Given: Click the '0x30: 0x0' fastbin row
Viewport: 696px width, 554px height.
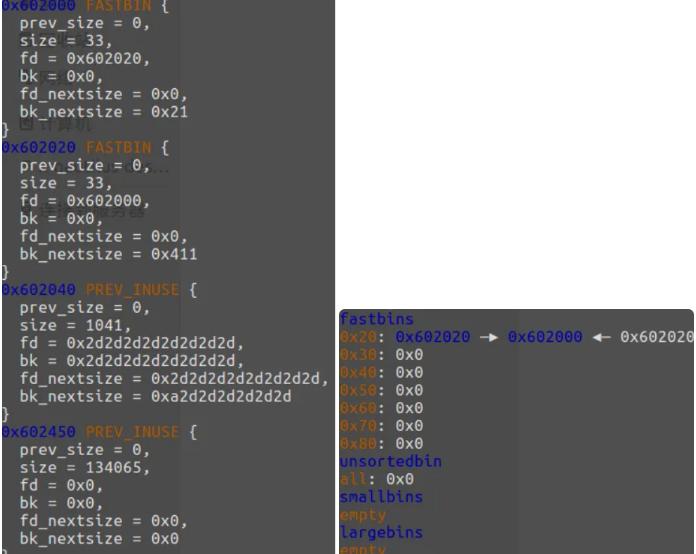Looking at the screenshot, I should click(x=382, y=355).
